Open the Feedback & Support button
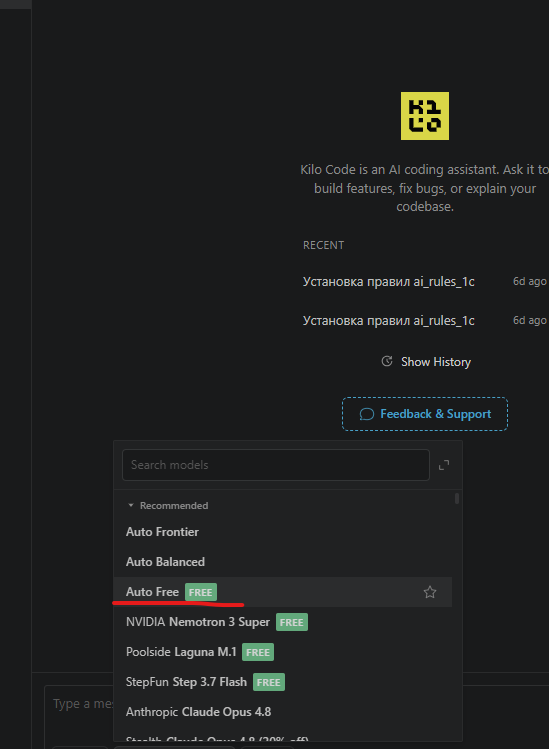549x749 pixels. point(425,414)
